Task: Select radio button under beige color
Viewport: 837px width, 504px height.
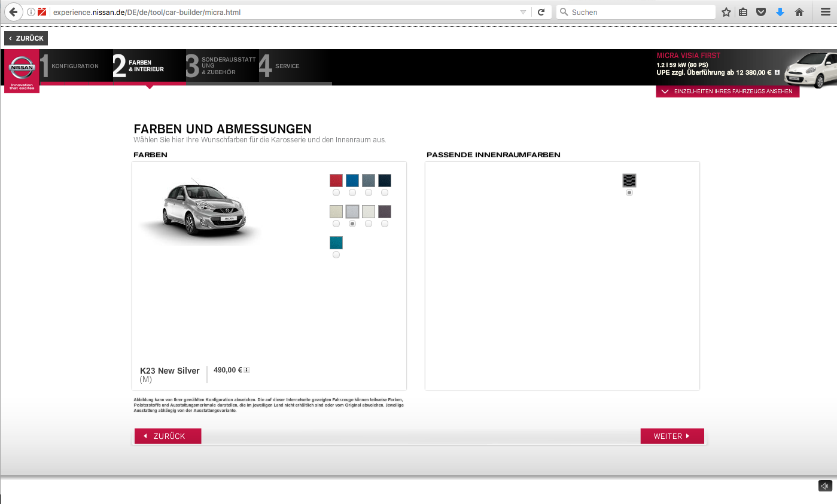Action: pyautogui.click(x=336, y=224)
